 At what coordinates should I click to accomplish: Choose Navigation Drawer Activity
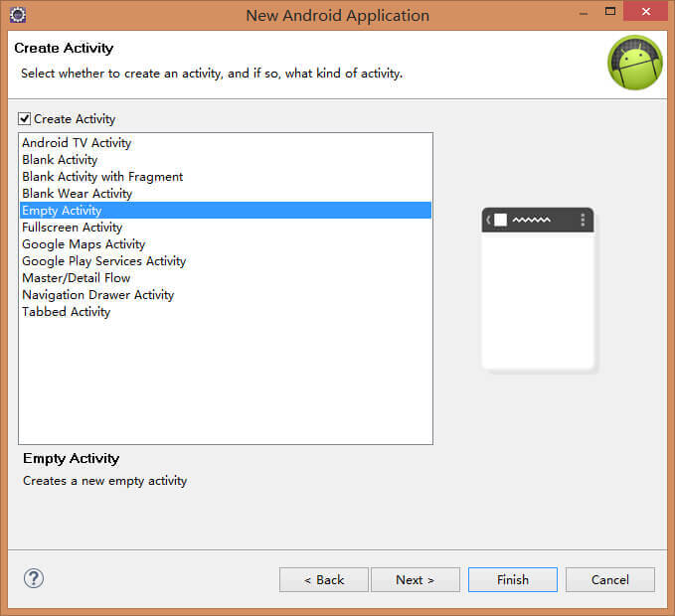coord(225,295)
